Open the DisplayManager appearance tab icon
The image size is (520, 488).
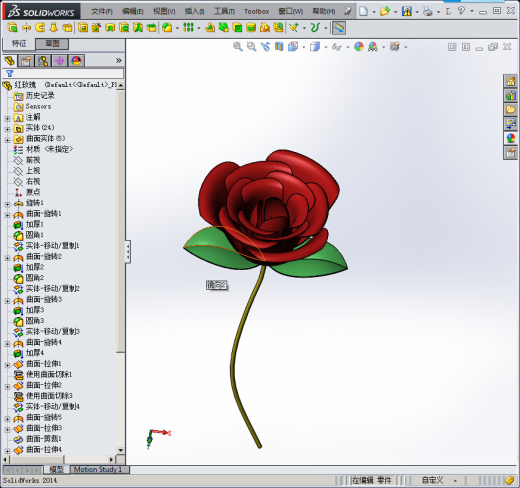point(76,61)
